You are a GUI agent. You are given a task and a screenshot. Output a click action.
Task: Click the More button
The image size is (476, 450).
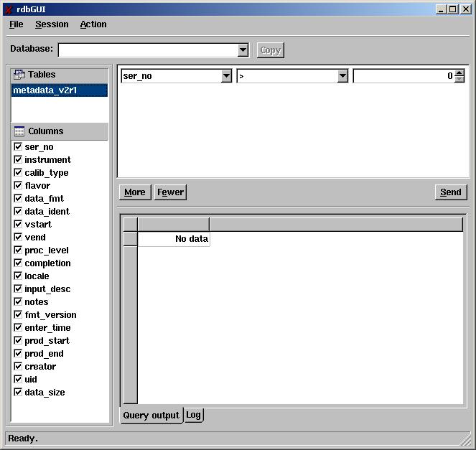point(134,192)
